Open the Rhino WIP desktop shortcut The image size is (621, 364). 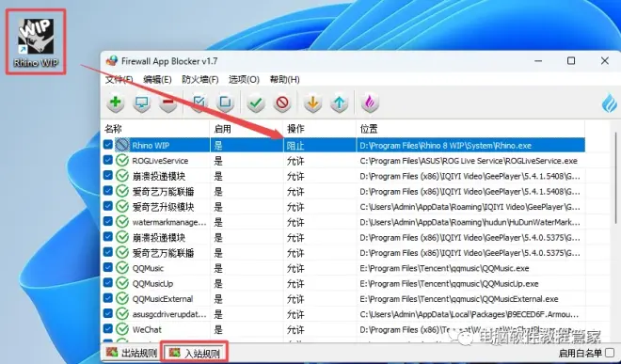pos(36,42)
